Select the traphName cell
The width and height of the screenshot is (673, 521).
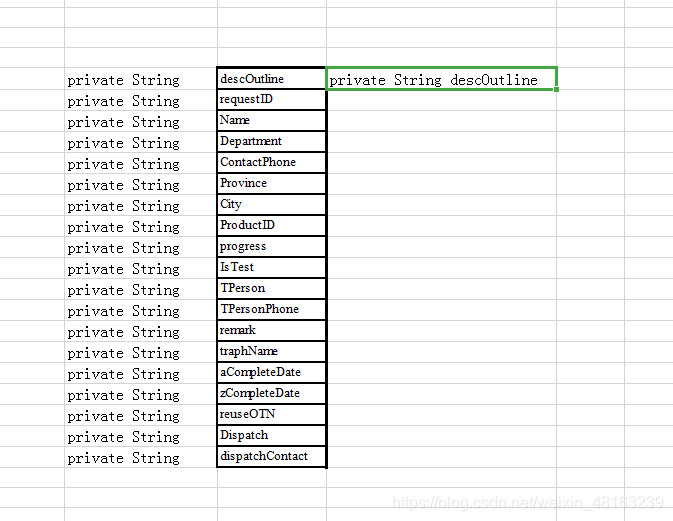point(271,352)
